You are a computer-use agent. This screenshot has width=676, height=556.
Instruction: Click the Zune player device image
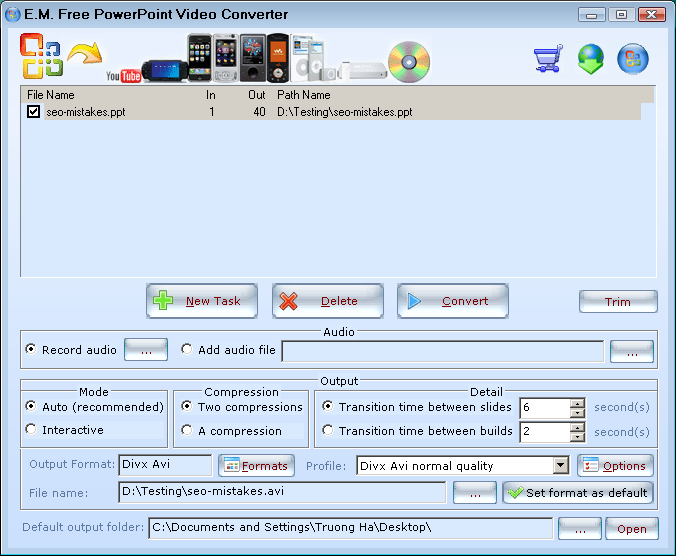coord(253,58)
